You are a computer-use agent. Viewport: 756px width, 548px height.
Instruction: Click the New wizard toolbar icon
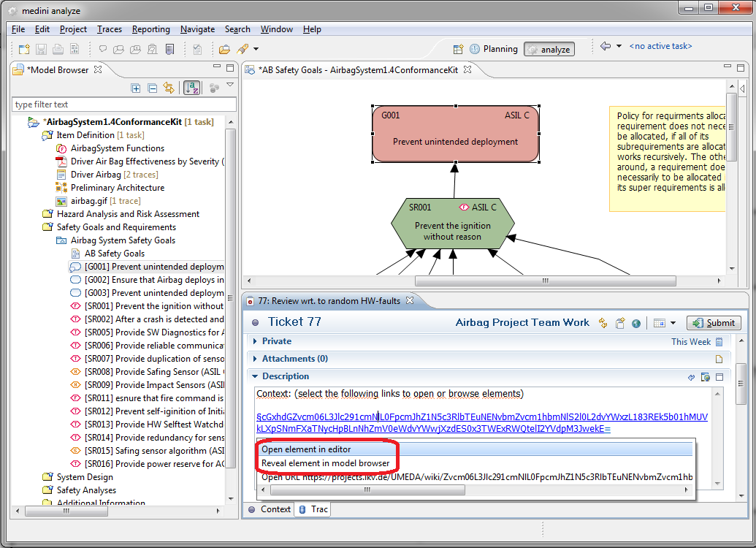pos(24,49)
